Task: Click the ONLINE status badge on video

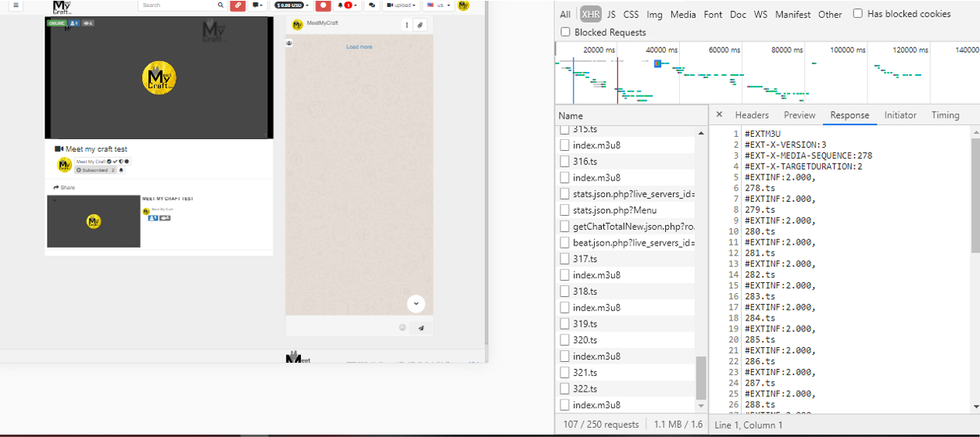Action: coord(56,23)
